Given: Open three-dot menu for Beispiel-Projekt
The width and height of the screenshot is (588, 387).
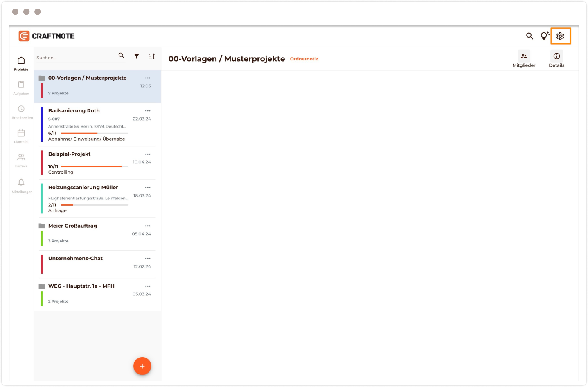Looking at the screenshot, I should [x=148, y=154].
